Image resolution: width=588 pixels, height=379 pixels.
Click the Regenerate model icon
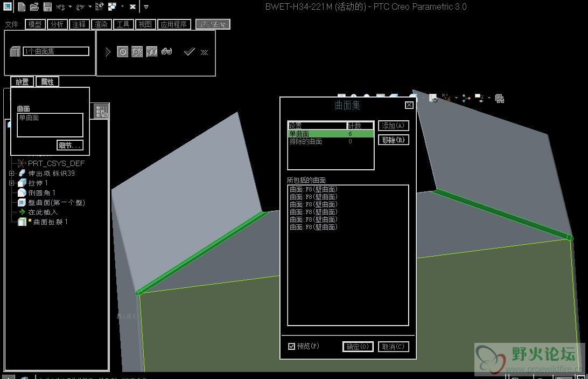(100, 6)
